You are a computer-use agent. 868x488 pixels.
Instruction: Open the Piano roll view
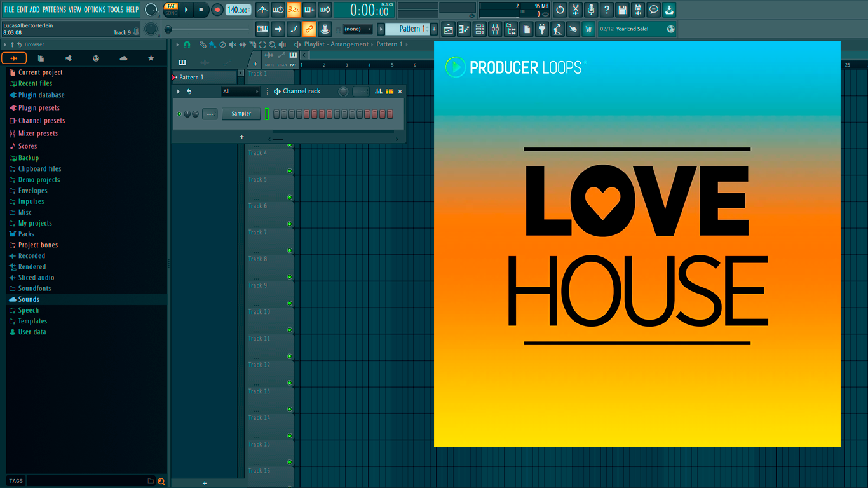(464, 29)
